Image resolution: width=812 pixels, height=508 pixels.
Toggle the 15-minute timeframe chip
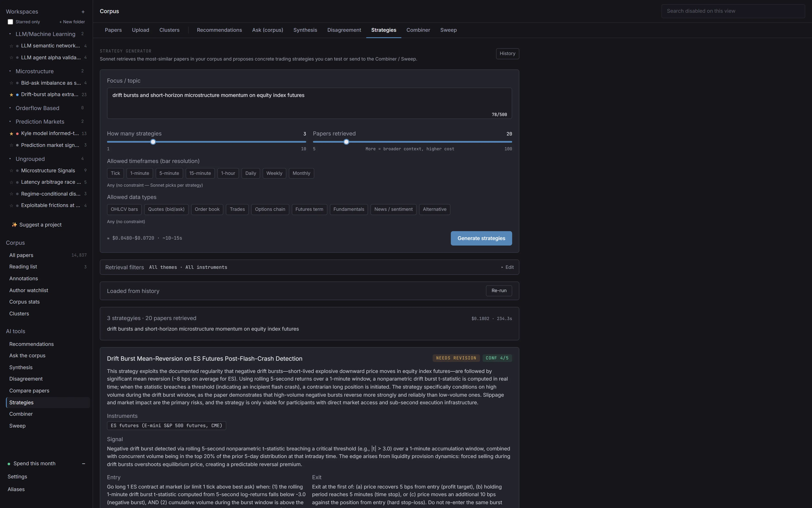coord(200,173)
